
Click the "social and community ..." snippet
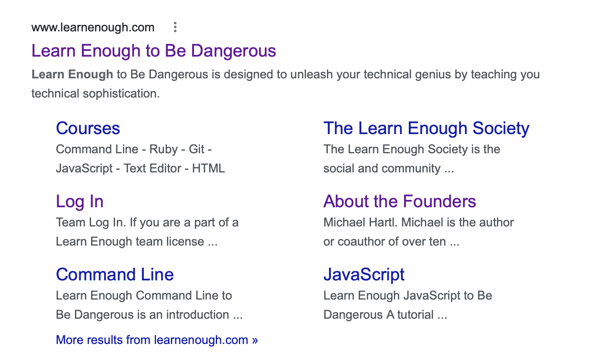(388, 169)
